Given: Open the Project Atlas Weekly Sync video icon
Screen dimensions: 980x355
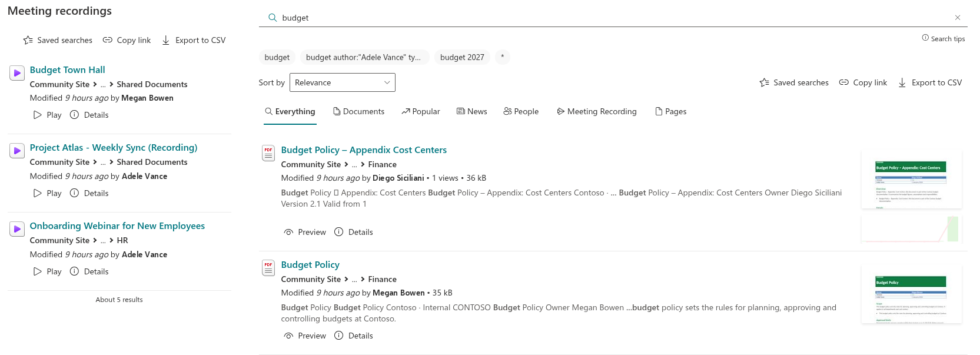Looking at the screenshot, I should [17, 151].
